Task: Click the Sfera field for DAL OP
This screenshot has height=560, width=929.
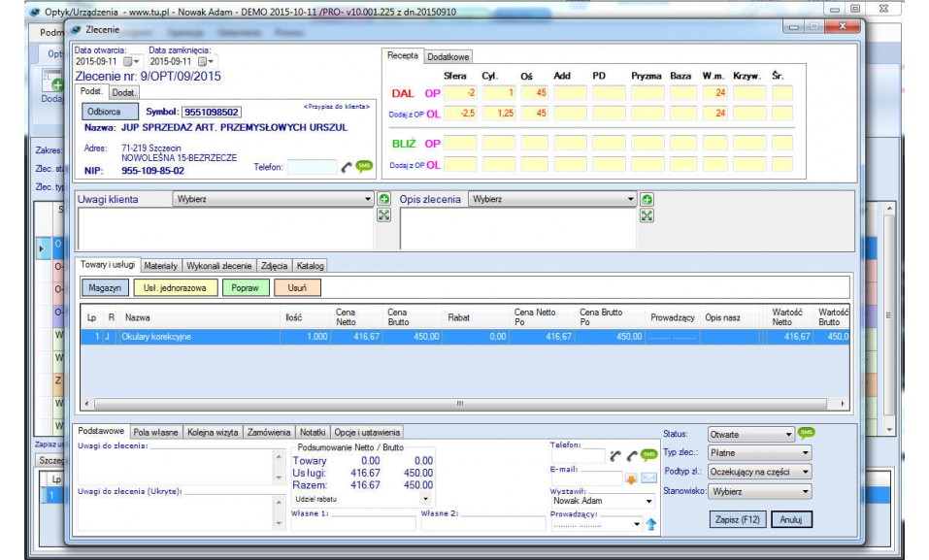Action: pos(460,93)
